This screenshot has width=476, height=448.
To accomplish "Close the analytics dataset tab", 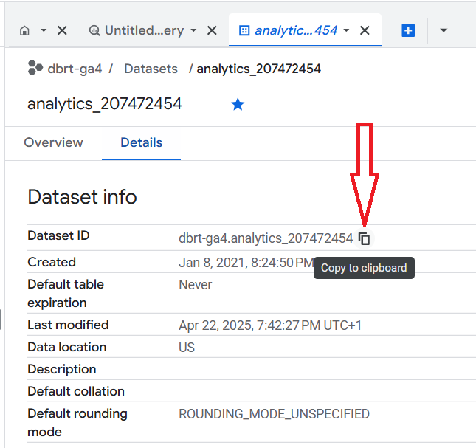I will point(365,31).
